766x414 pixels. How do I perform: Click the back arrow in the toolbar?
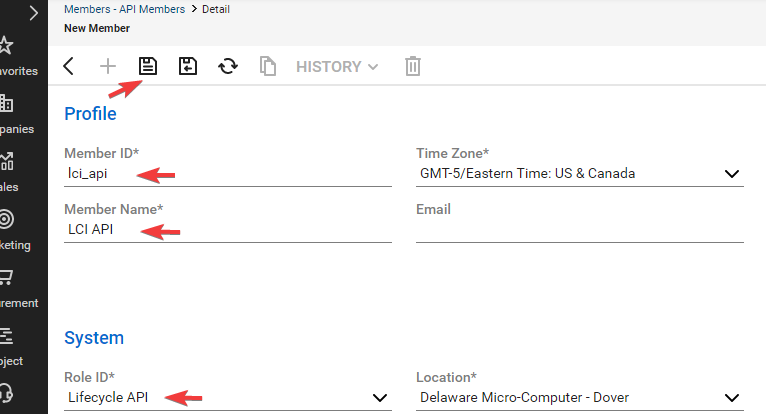[68, 67]
